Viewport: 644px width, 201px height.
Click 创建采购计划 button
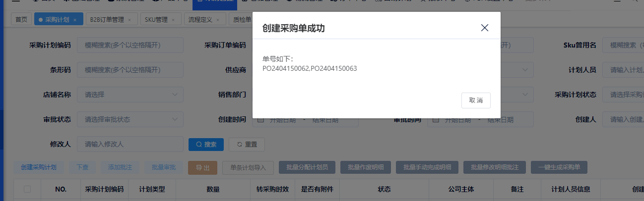point(39,167)
